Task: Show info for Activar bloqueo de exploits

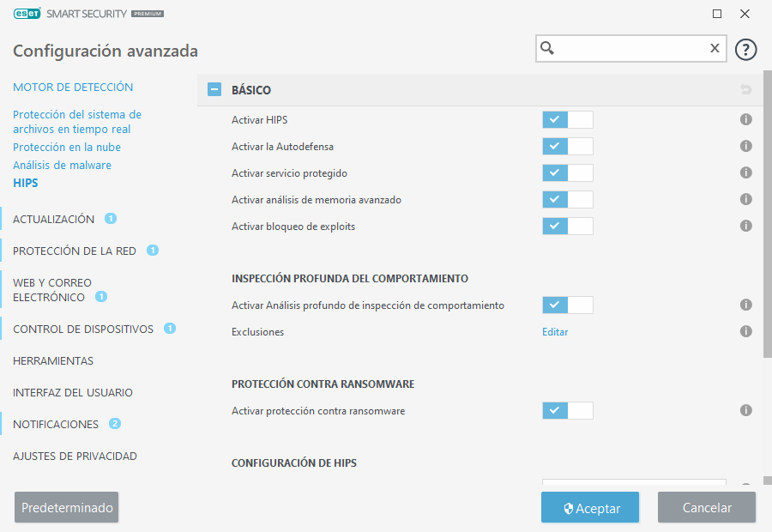Action: [746, 227]
